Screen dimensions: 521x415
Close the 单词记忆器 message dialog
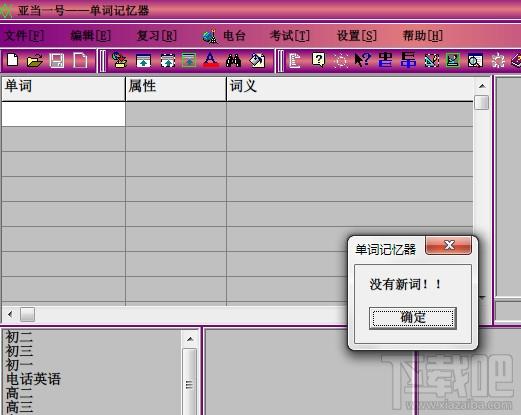point(449,245)
